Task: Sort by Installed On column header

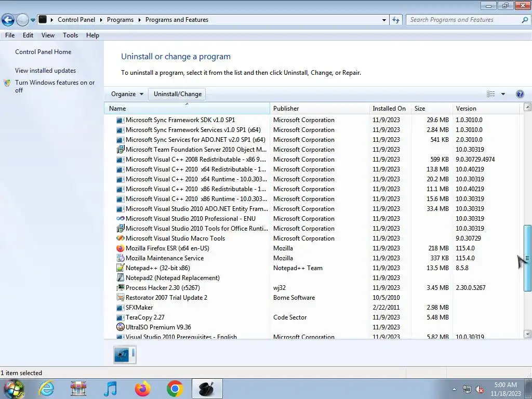Action: coord(390,109)
